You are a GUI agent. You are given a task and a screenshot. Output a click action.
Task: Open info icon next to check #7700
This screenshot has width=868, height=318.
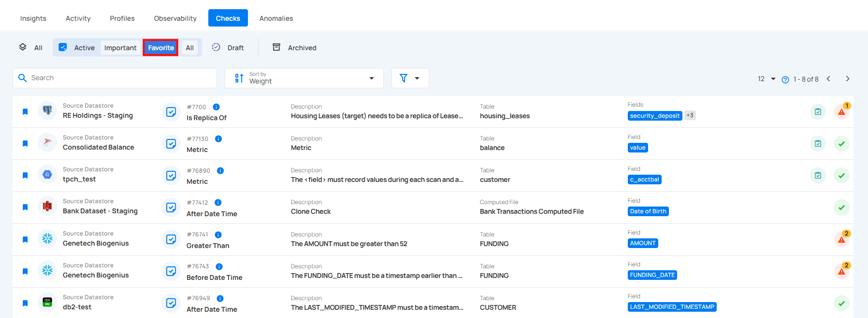(x=217, y=107)
